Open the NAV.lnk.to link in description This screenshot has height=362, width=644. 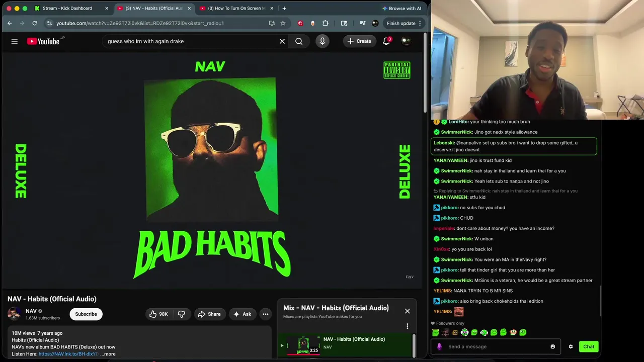coord(68,354)
